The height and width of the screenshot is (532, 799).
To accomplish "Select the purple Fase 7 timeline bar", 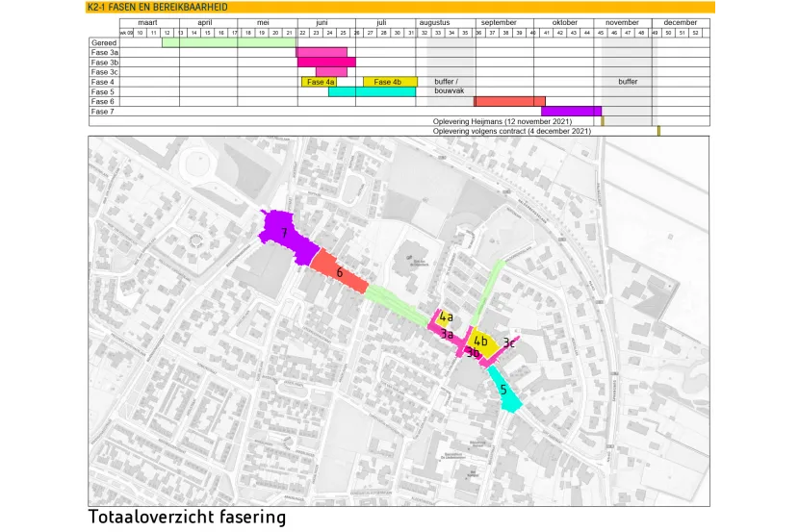I will pos(571,112).
